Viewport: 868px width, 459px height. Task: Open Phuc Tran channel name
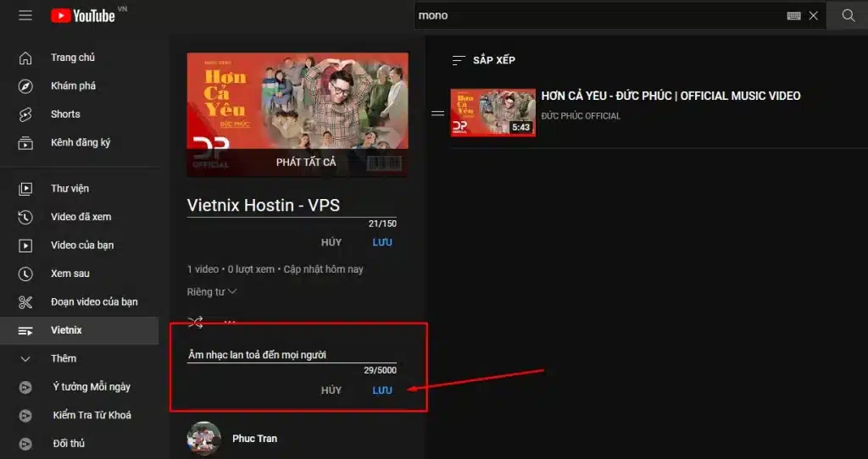click(x=254, y=439)
